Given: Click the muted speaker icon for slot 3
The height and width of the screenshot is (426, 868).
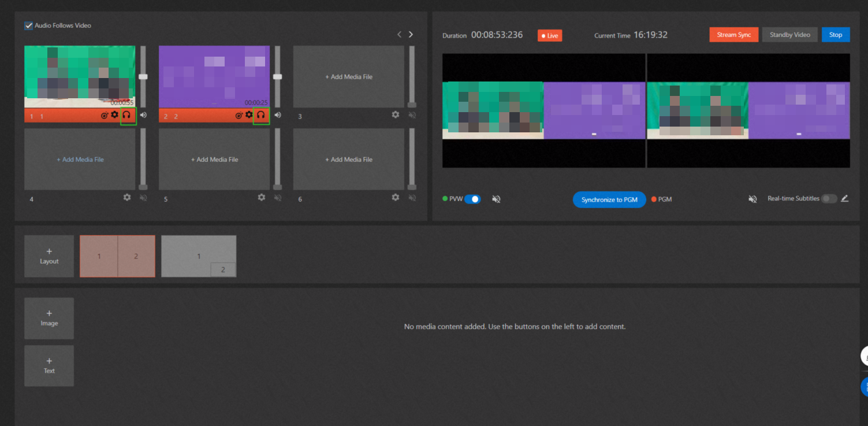Looking at the screenshot, I should coord(412,115).
